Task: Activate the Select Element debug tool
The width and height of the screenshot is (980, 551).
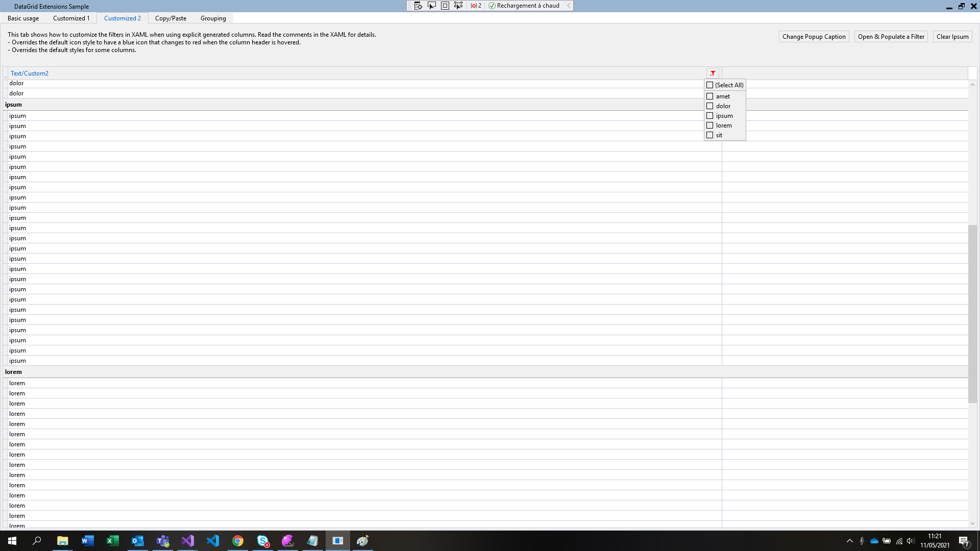Action: point(432,6)
